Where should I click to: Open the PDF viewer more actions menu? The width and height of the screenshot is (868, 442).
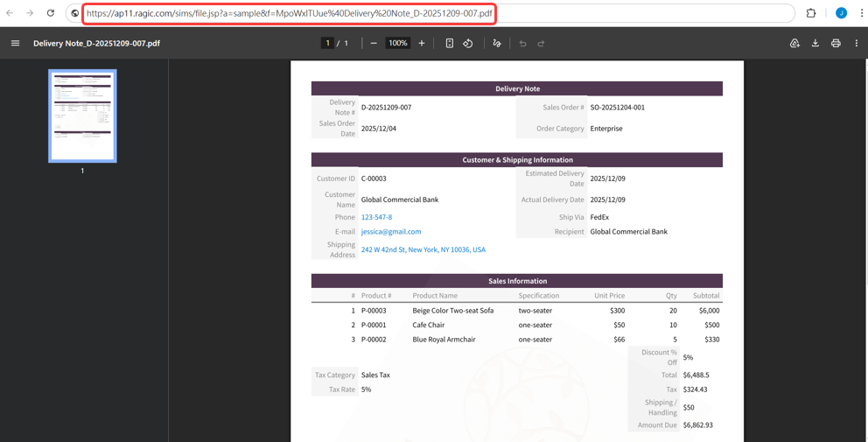tap(857, 43)
